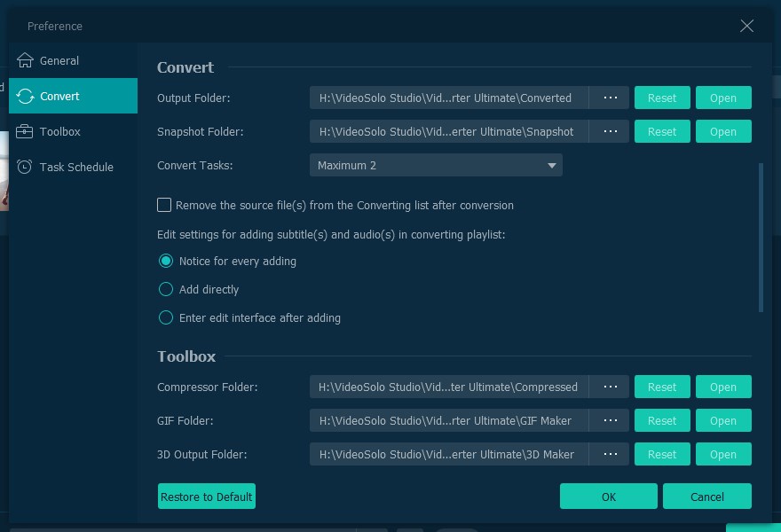Click the Convert refresh icon in sidebar

click(25, 96)
